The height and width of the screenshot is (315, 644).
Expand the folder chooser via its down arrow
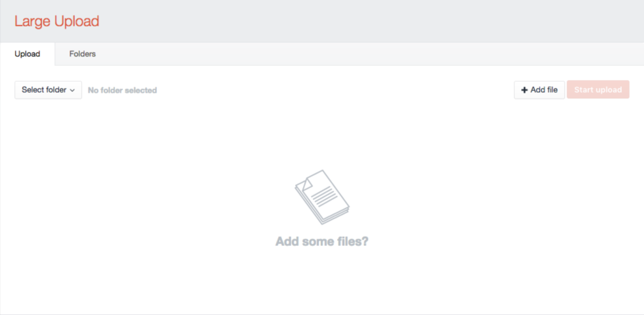pyautogui.click(x=72, y=91)
